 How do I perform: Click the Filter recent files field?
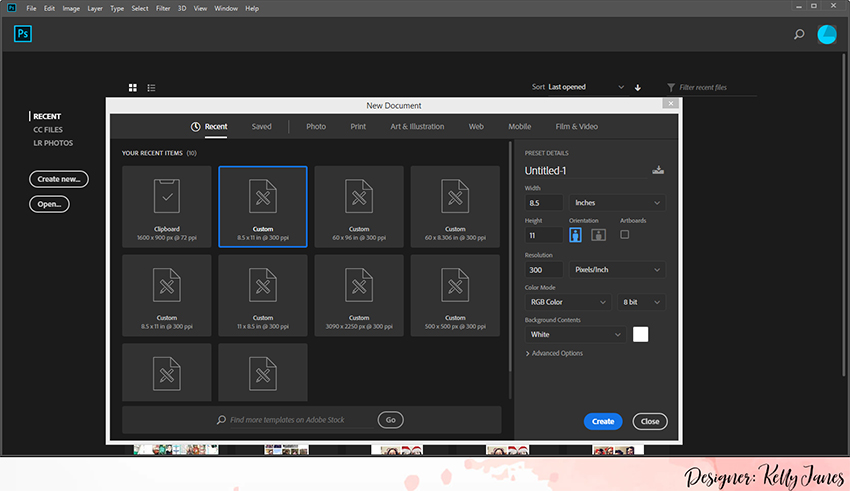[x=717, y=88]
